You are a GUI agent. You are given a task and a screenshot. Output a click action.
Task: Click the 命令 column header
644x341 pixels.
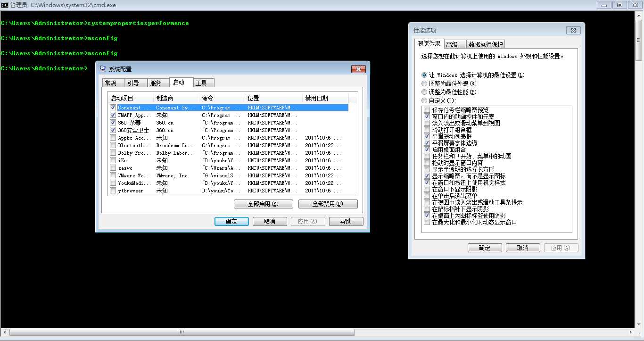pyautogui.click(x=222, y=98)
